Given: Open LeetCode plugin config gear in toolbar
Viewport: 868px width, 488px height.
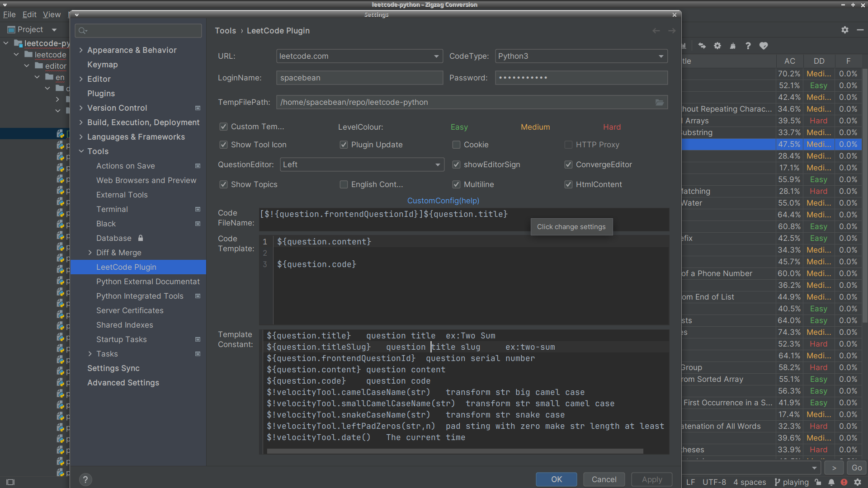Looking at the screenshot, I should point(717,46).
